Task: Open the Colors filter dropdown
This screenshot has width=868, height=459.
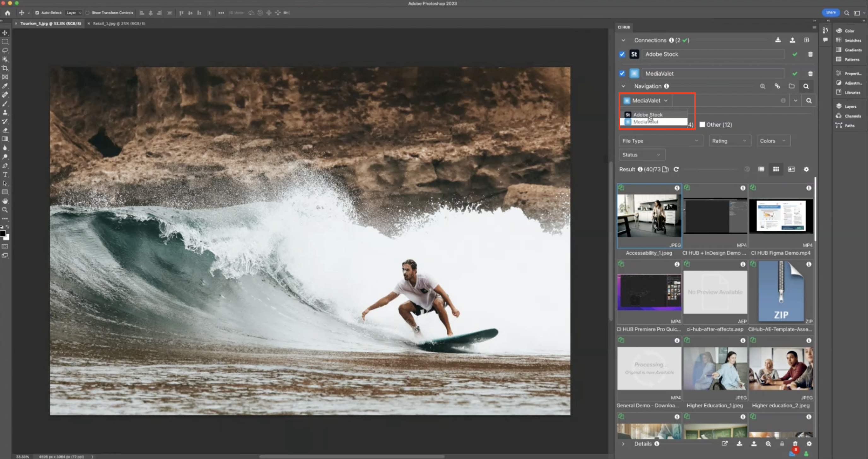Action: click(773, 141)
